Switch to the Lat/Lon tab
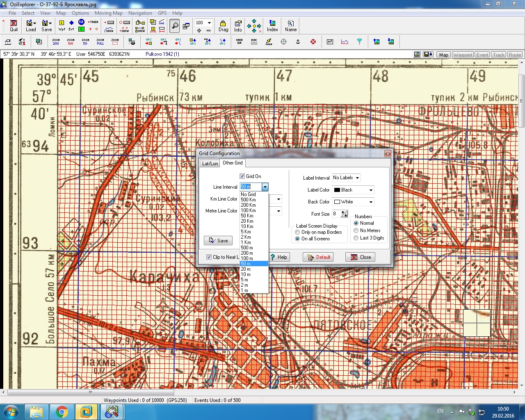 click(x=210, y=163)
